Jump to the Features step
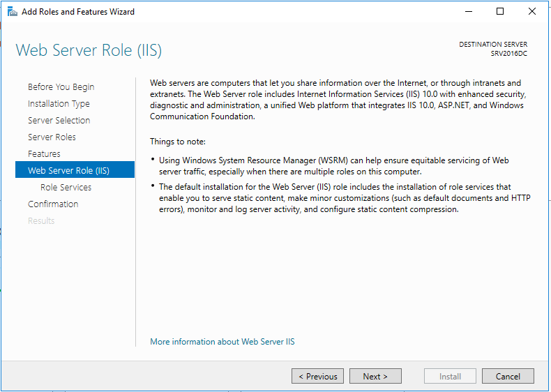This screenshot has width=551, height=392. [x=44, y=154]
